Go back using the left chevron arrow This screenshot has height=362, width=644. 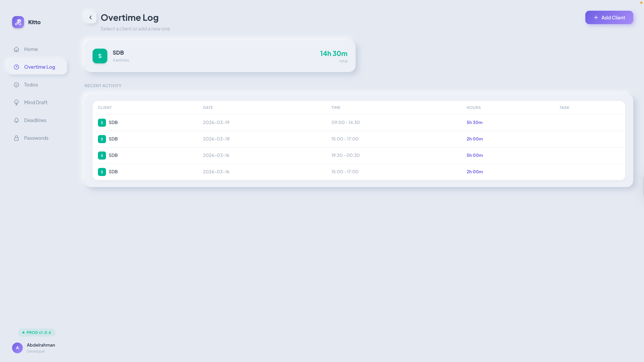coord(90,17)
